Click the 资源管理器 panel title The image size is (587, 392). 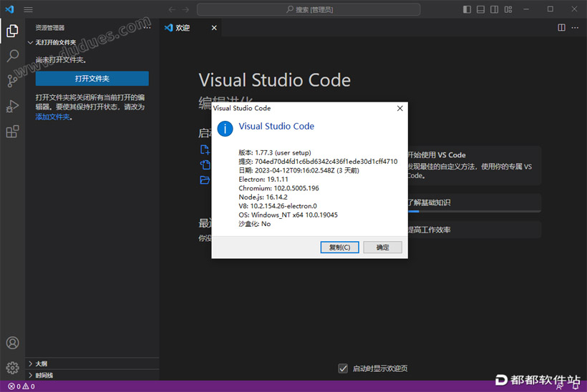[50, 28]
